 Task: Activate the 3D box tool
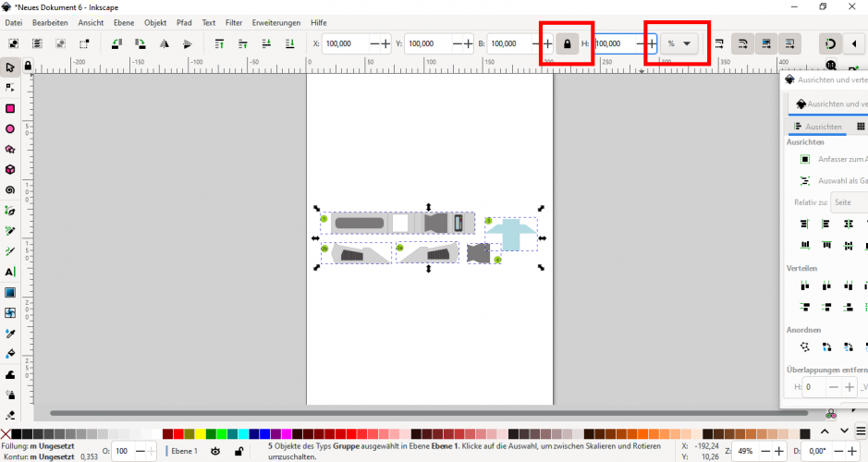click(10, 170)
